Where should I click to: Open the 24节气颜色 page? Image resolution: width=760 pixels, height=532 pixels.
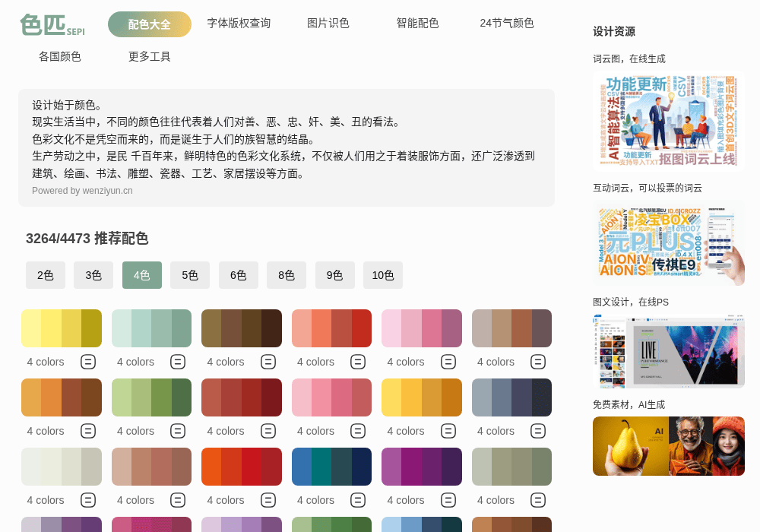pos(506,24)
